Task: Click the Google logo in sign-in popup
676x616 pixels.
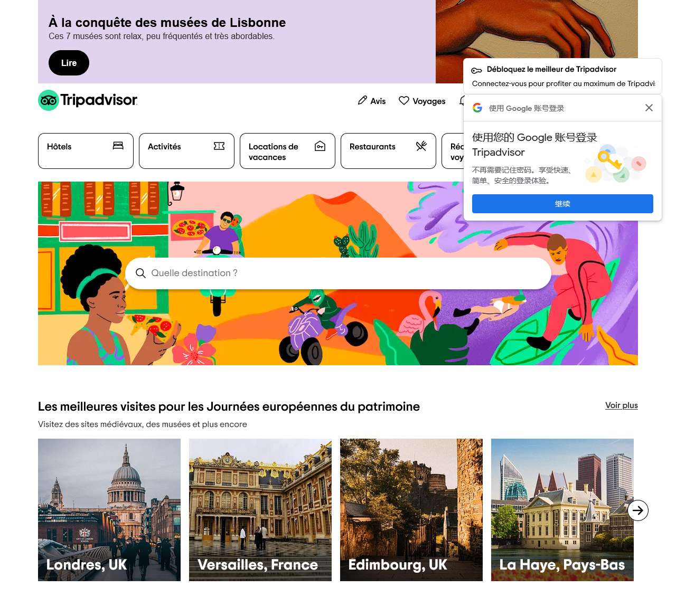Action: click(477, 108)
